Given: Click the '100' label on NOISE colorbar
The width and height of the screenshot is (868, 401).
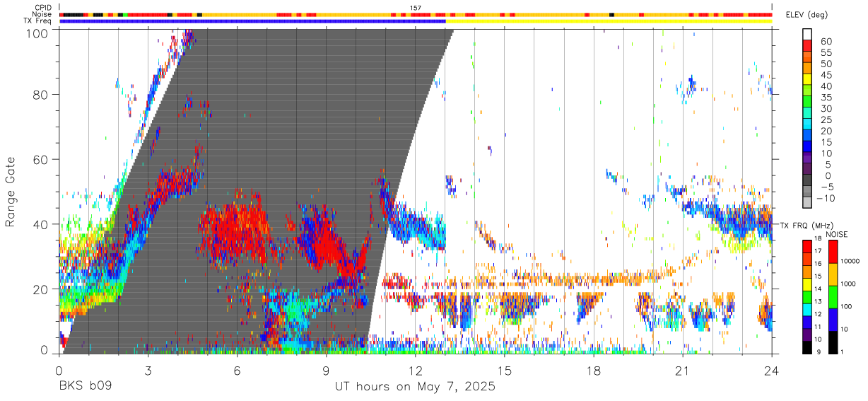Looking at the screenshot, I should 846,306.
